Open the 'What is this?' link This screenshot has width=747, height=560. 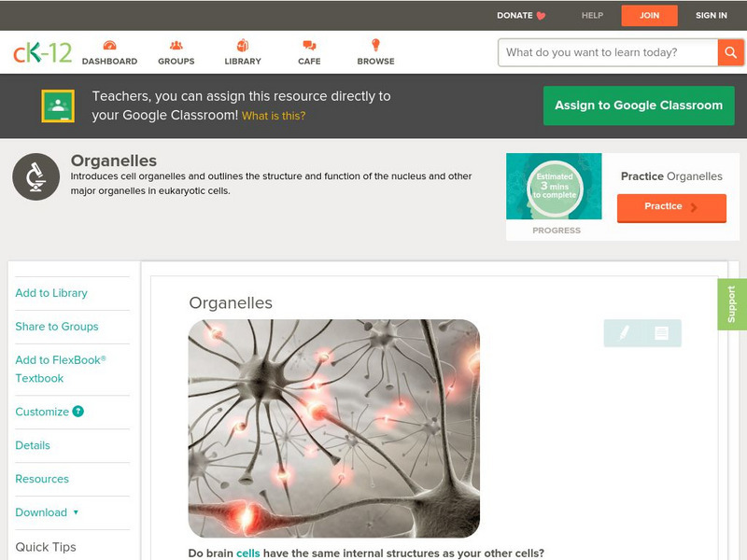coord(274,116)
